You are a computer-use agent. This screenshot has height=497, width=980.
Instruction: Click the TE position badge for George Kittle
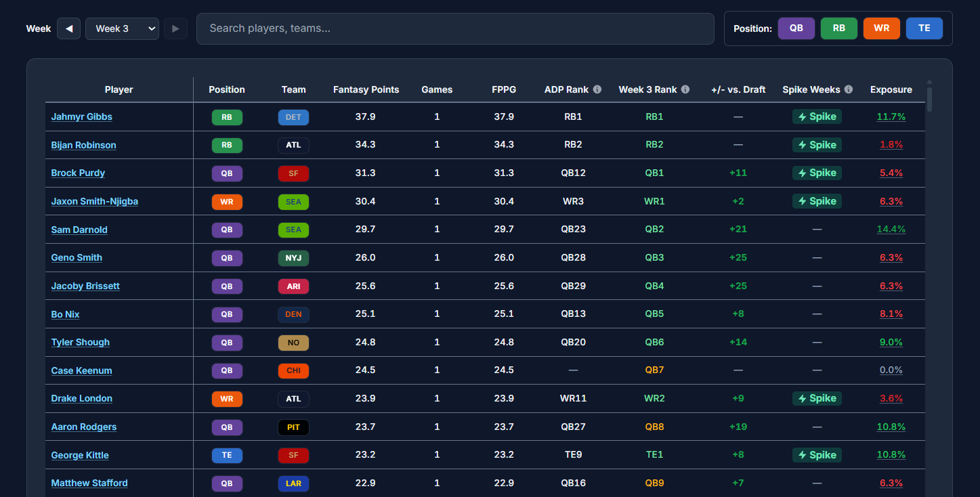(227, 455)
